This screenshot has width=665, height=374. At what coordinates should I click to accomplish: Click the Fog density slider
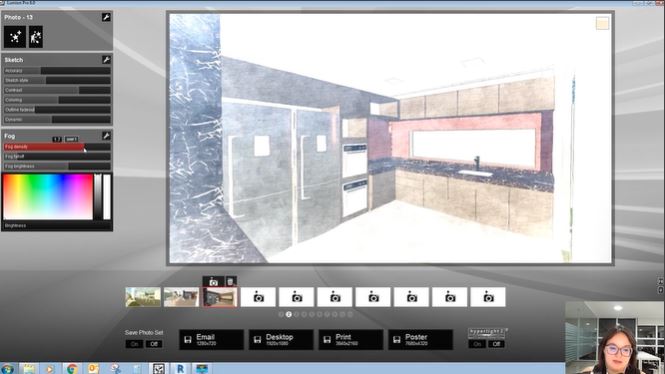pos(57,147)
